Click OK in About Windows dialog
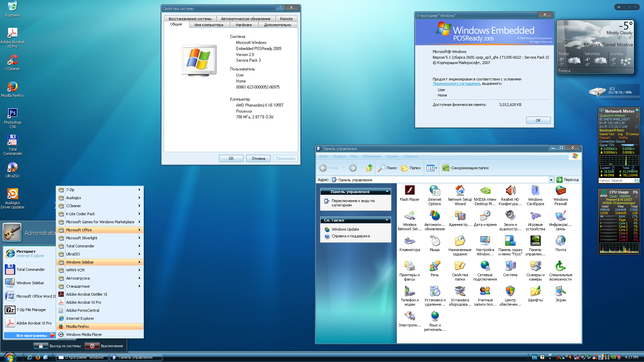Screen dimensions: 644x362 pos(538,120)
